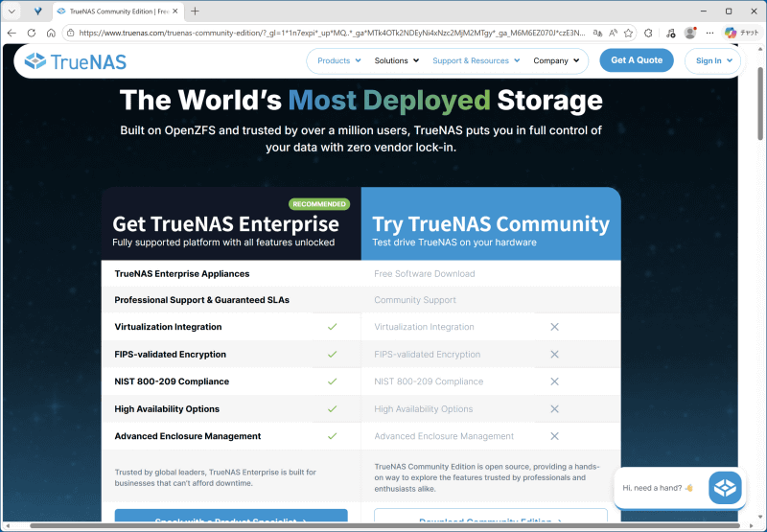Click Community Support text

pos(415,300)
